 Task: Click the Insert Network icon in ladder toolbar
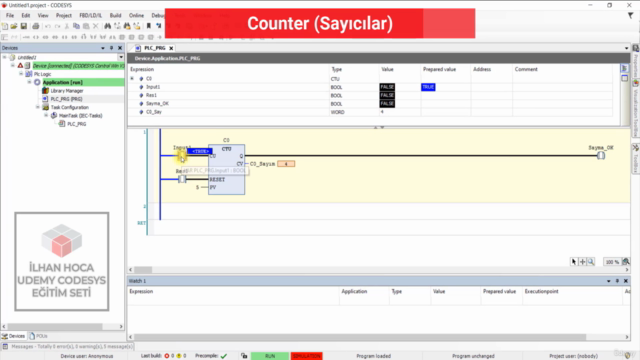[5, 37]
